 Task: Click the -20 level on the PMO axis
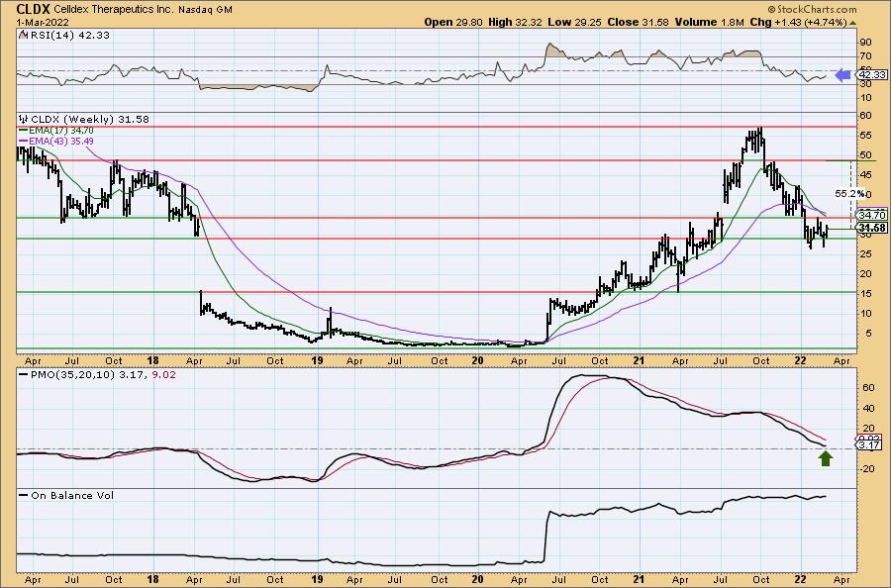(867, 468)
